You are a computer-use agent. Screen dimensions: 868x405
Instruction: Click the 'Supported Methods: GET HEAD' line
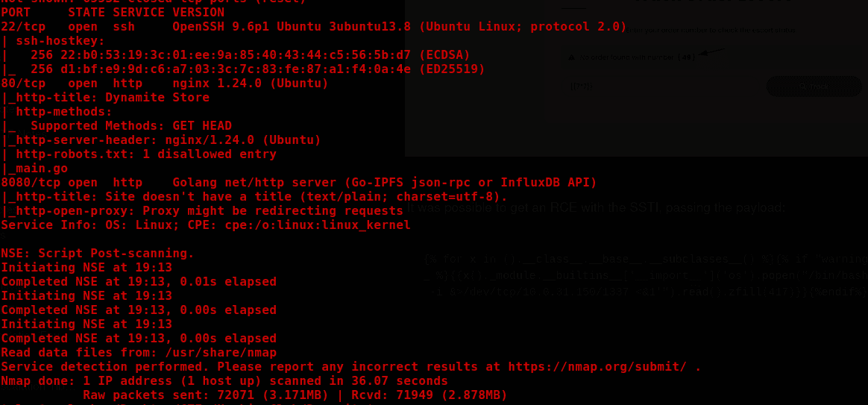pyautogui.click(x=116, y=126)
